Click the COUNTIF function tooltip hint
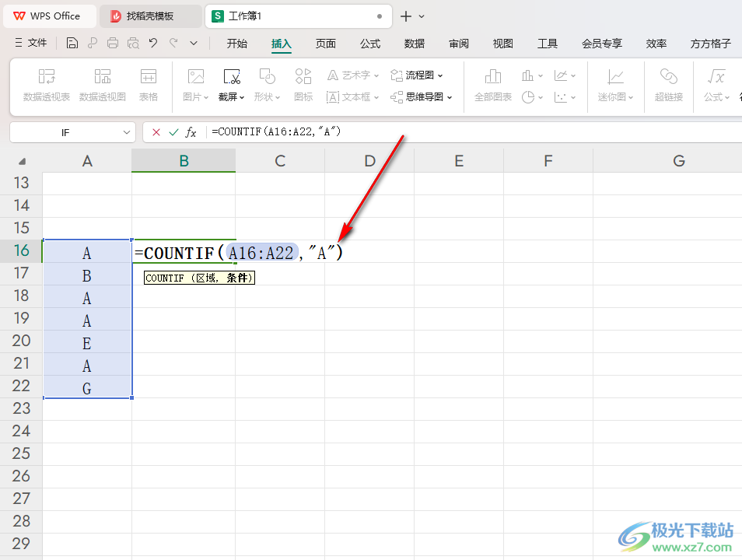Viewport: 742px width, 560px height. click(x=199, y=278)
